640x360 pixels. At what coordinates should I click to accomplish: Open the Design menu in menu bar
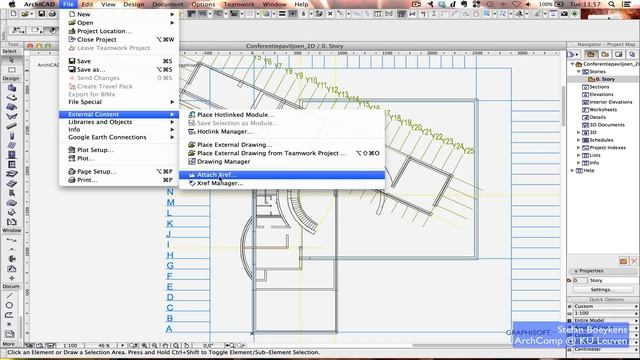tap(133, 4)
